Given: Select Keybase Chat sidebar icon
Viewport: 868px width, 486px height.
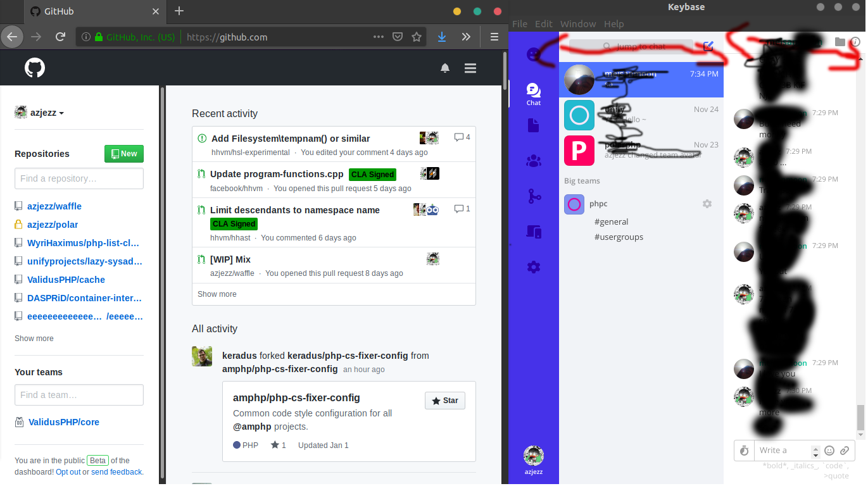Looking at the screenshot, I should pyautogui.click(x=534, y=94).
